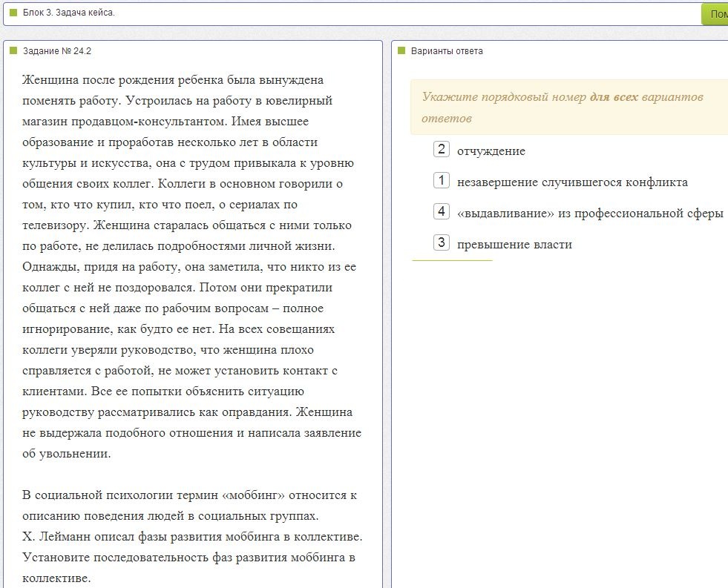Click the answer "«выдавливание» из профессиональной сферы"
The height and width of the screenshot is (588, 728).
click(x=590, y=214)
